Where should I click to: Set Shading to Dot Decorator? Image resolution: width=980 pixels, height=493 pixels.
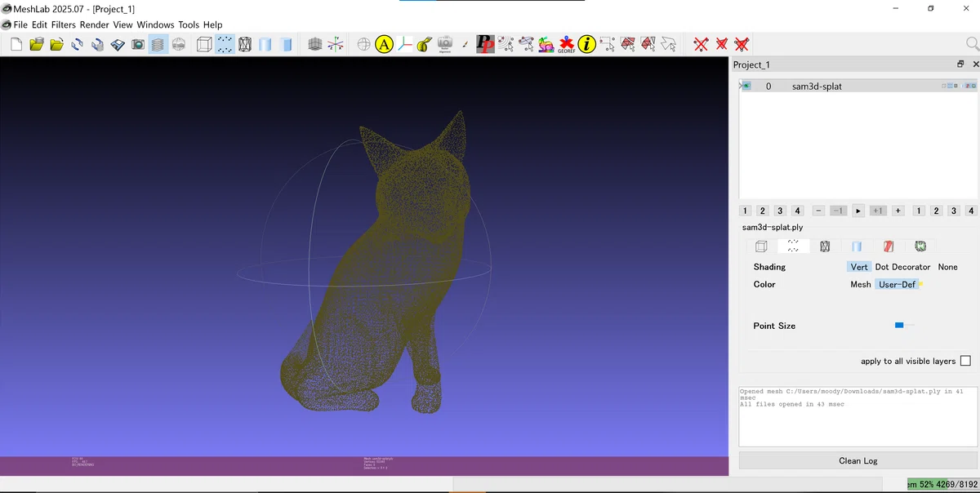[x=902, y=267]
